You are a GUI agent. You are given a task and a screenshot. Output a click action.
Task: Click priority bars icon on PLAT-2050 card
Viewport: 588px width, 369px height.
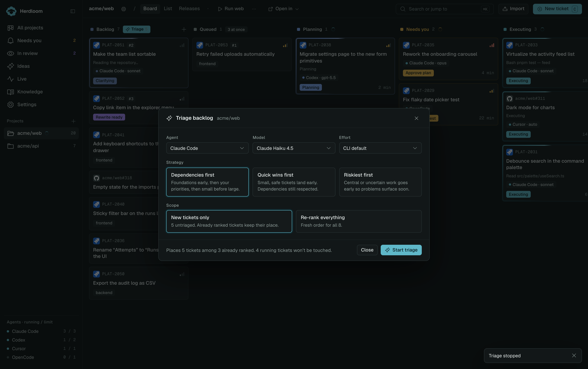tap(182, 274)
